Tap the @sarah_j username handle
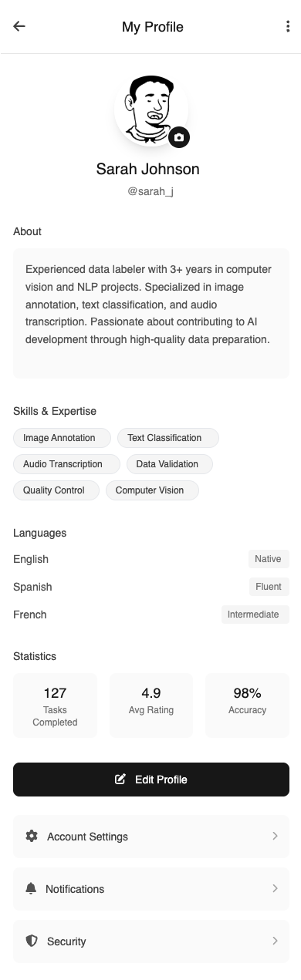The image size is (301, 980). (150, 191)
